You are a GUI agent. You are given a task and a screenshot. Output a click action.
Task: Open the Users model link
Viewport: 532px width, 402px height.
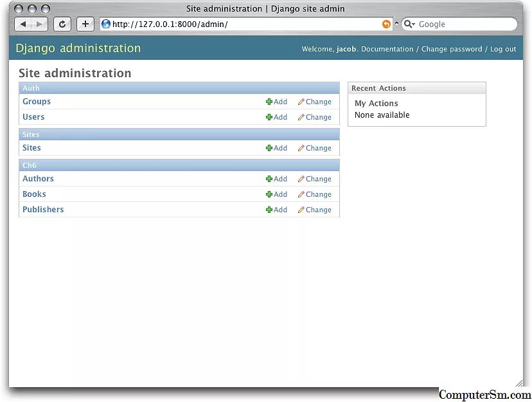33,117
